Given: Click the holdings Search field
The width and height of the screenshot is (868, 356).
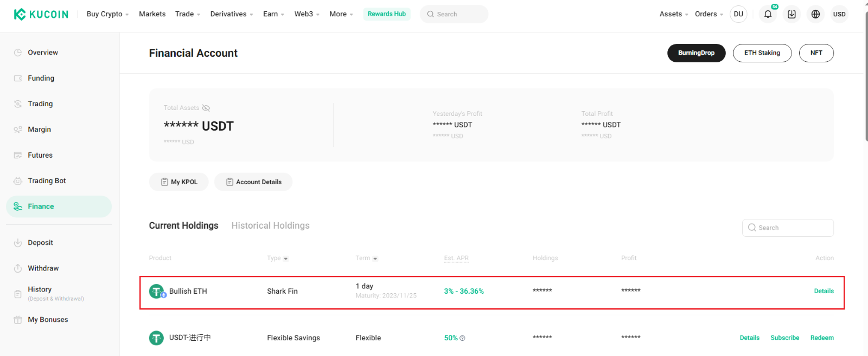Looking at the screenshot, I should 788,228.
